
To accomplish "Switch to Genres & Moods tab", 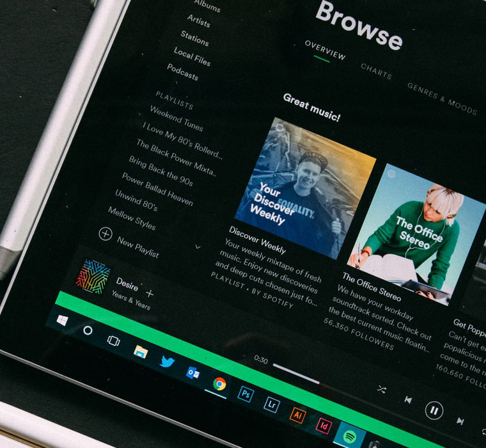I will [442, 99].
